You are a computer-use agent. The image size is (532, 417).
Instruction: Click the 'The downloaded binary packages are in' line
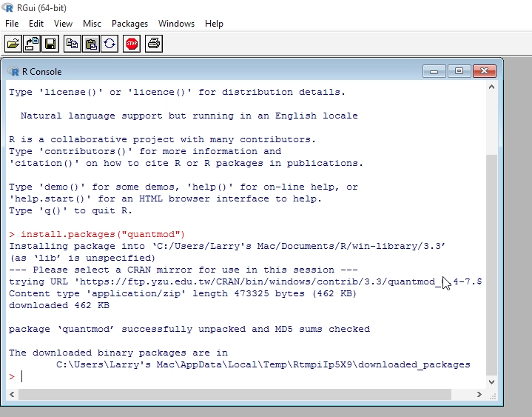tap(118, 353)
